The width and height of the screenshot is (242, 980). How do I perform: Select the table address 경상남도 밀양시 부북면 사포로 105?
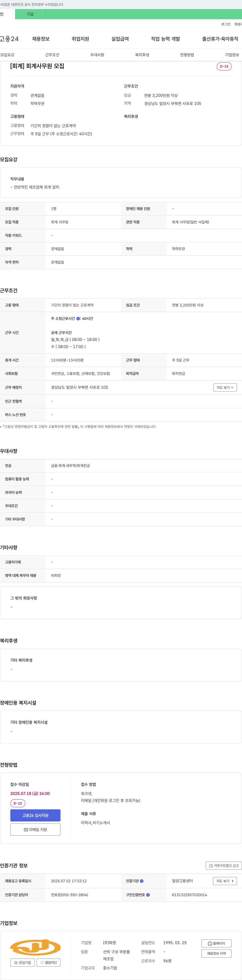tap(79, 387)
